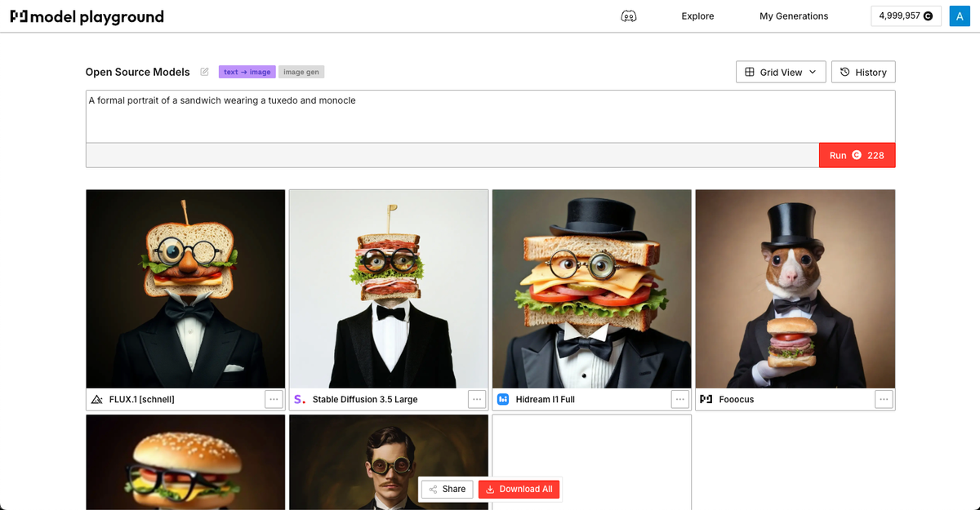
Task: Click into the prompt text field
Action: (490, 116)
